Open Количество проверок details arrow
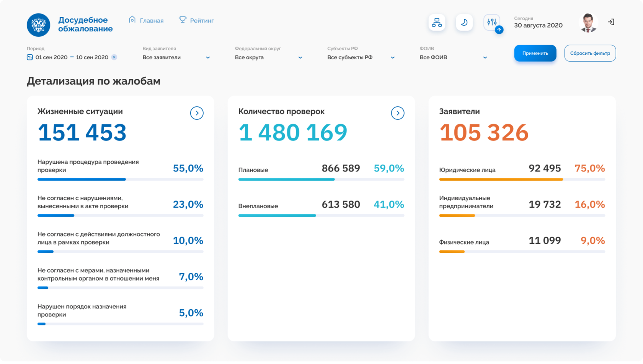 point(398,113)
